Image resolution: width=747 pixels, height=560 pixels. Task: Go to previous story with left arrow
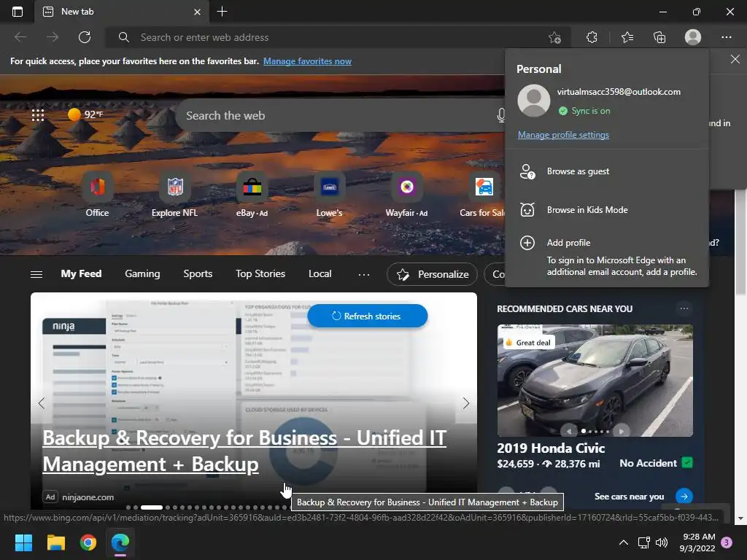point(42,402)
